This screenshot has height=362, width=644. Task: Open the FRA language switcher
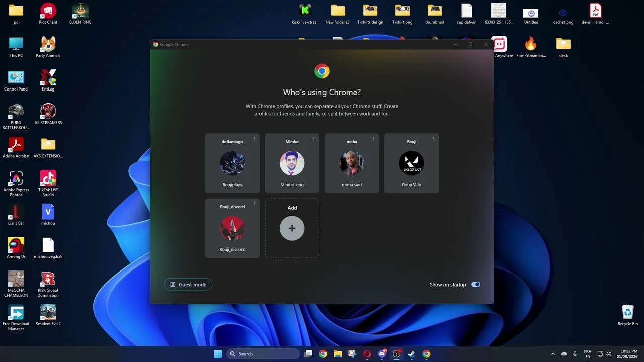(x=588, y=354)
